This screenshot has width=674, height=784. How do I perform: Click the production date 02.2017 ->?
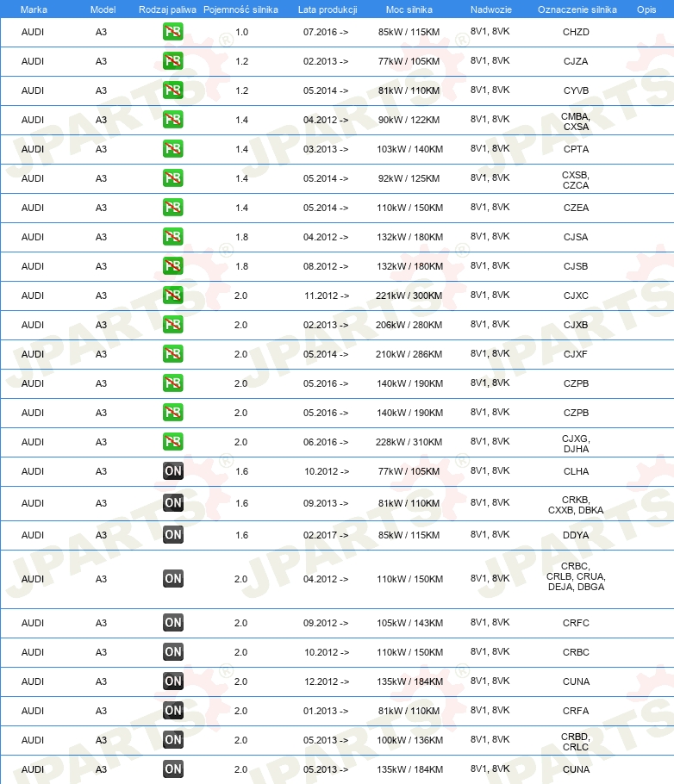pyautogui.click(x=326, y=535)
